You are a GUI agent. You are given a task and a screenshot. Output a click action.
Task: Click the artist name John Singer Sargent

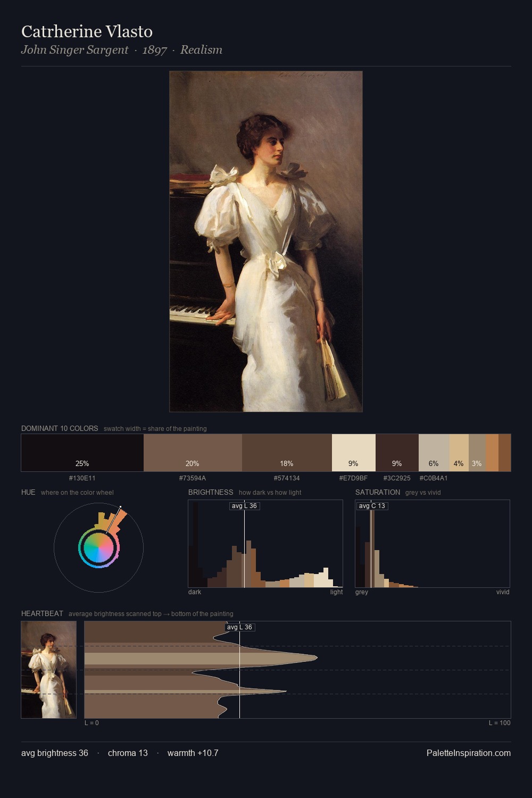tap(75, 50)
